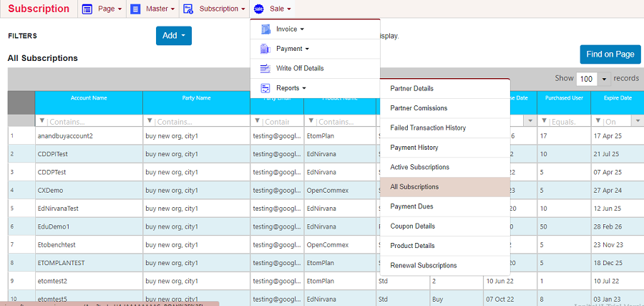
Task: Open Failed Transaction History report
Action: (428, 128)
